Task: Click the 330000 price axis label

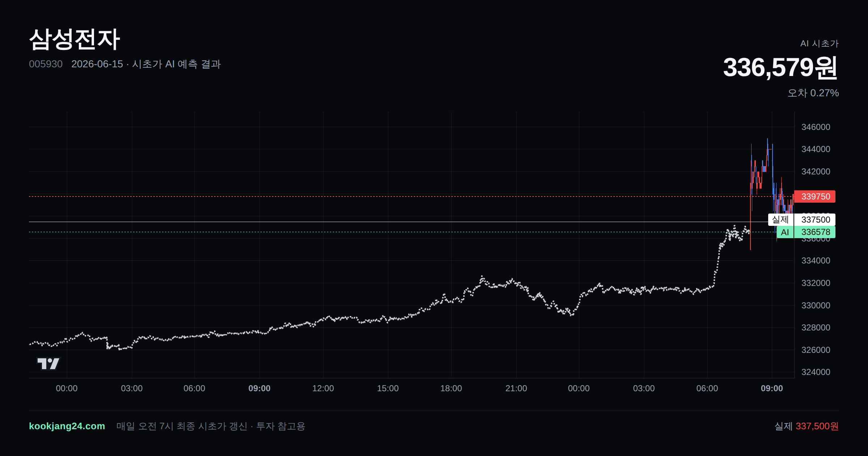Action: point(816,305)
